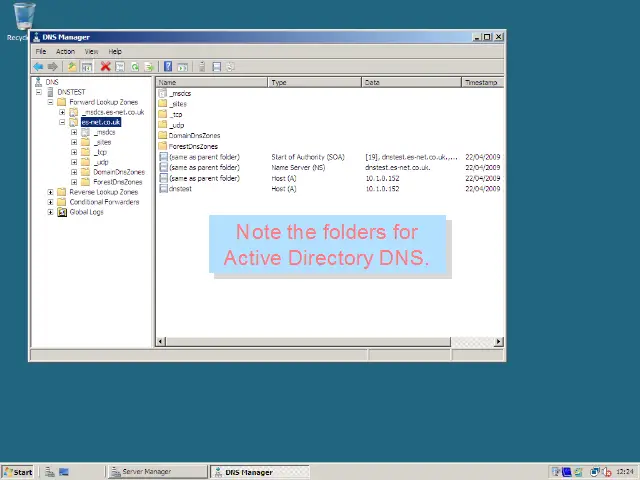Sort by the Type column header

pyautogui.click(x=314, y=82)
